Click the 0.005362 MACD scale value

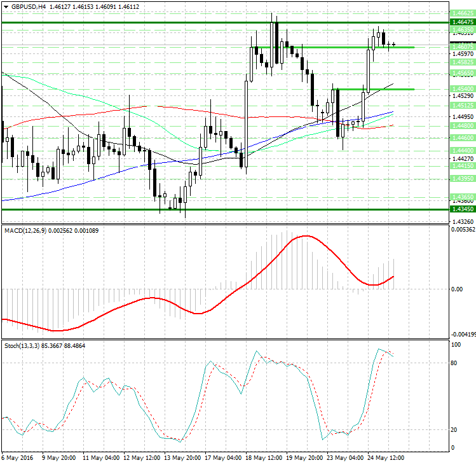point(462,230)
